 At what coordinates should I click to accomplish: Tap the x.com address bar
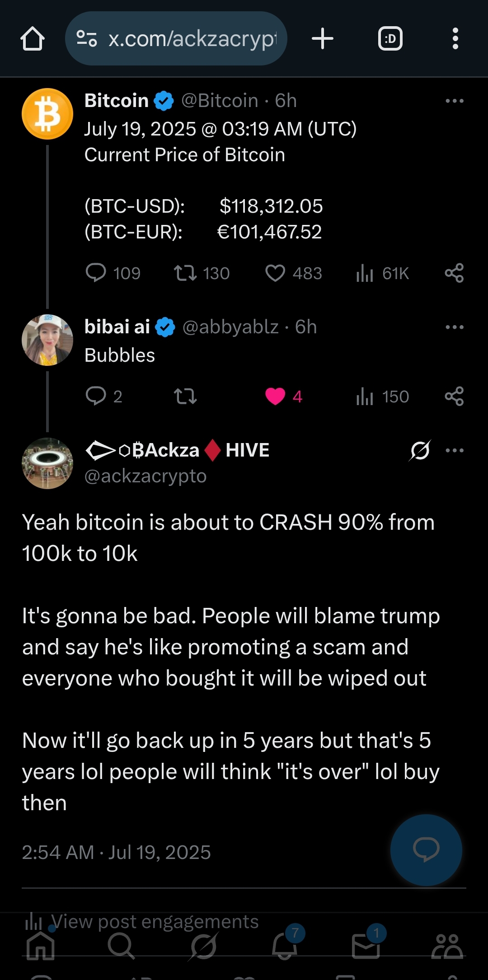(176, 39)
